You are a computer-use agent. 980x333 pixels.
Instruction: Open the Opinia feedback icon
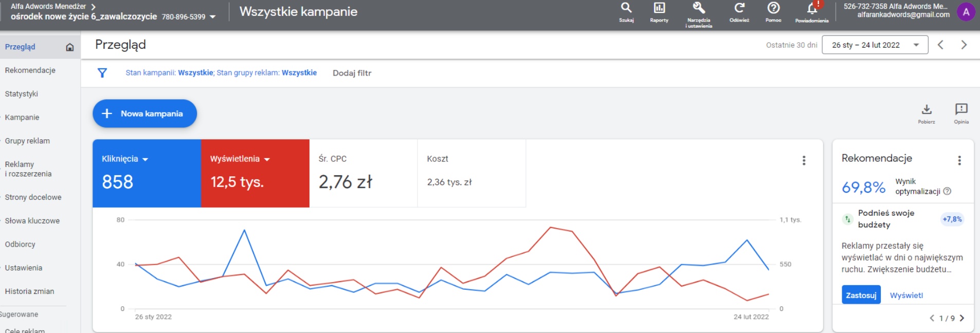960,109
